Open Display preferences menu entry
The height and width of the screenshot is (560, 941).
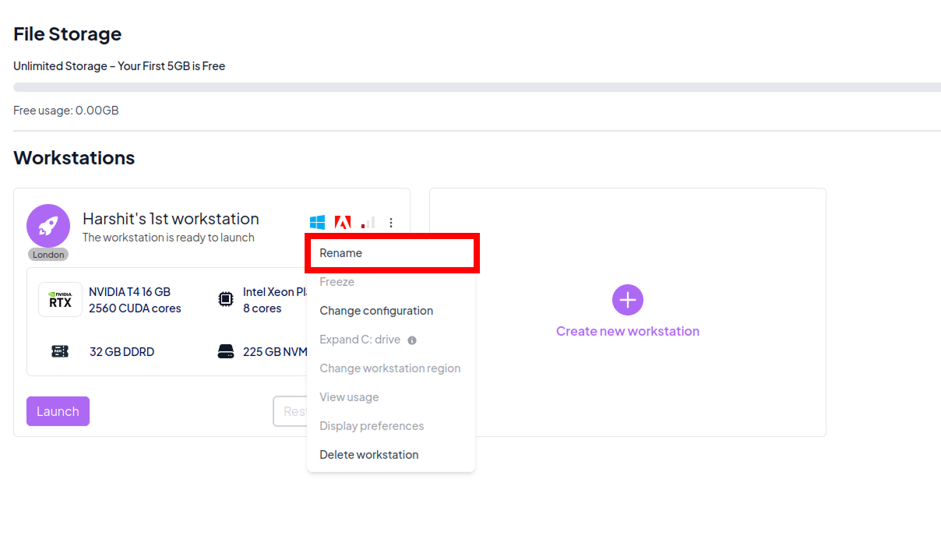pyautogui.click(x=372, y=426)
